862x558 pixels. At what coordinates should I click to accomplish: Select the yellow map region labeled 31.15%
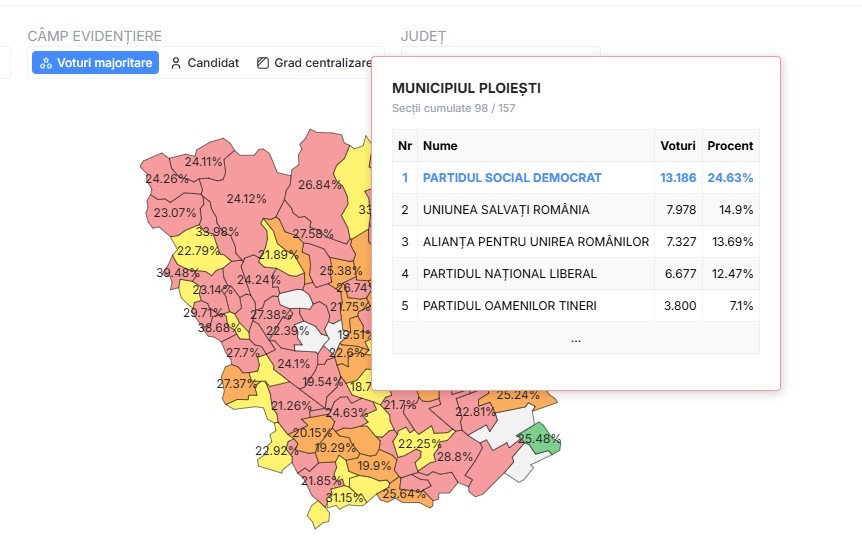pyautogui.click(x=345, y=498)
